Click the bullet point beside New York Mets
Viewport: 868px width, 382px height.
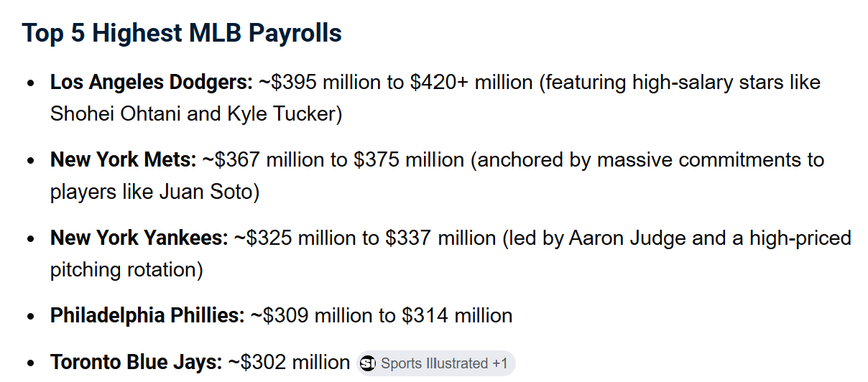pyautogui.click(x=30, y=160)
